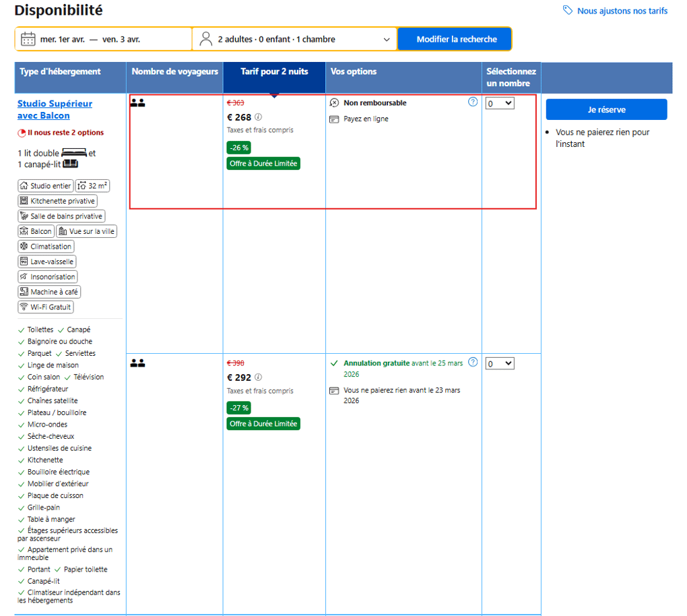Click the Il nous reste 2 options text

coord(66,132)
